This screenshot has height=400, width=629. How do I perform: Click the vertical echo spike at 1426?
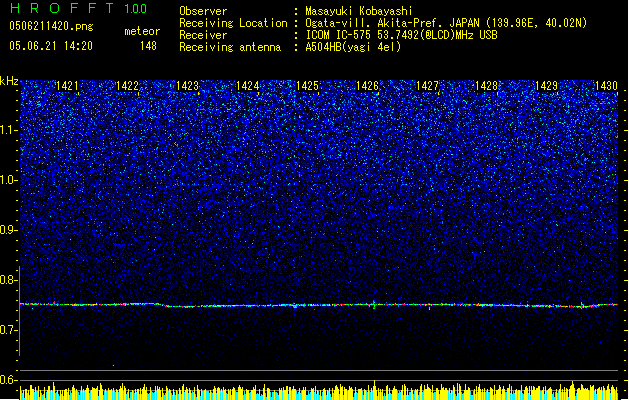click(374, 305)
